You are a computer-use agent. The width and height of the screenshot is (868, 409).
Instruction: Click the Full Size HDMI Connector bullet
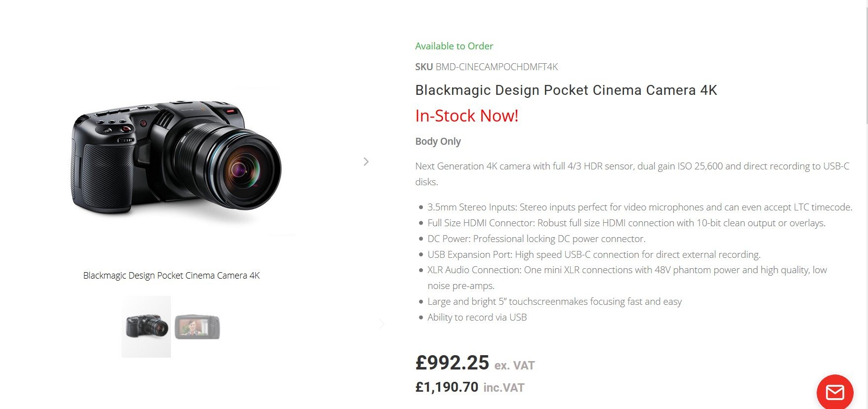point(626,223)
